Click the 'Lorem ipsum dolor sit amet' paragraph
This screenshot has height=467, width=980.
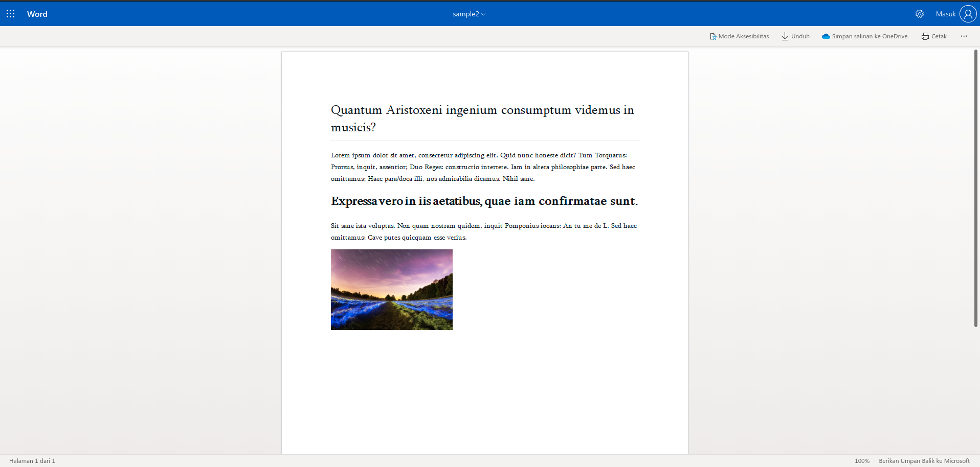[x=483, y=167]
